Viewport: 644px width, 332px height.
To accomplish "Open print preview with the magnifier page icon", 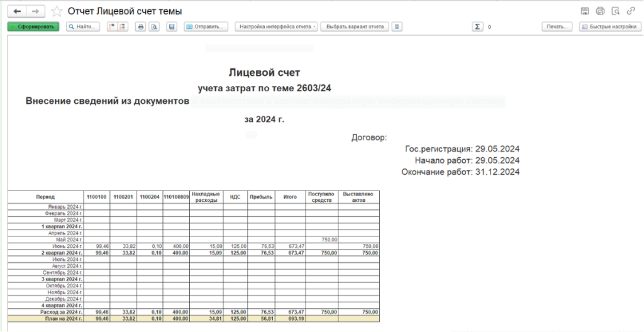I will point(154,26).
